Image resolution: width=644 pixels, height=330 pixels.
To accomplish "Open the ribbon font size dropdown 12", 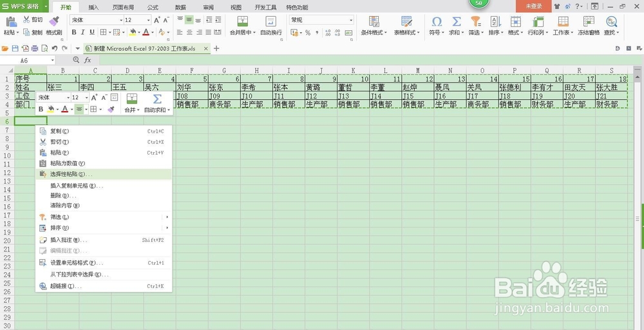I will point(149,20).
